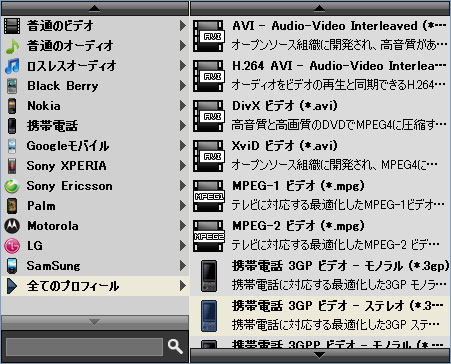This screenshot has height=364, width=451.
Task: Expand the 普通のビデオ submenu arrow
Action: point(182,26)
